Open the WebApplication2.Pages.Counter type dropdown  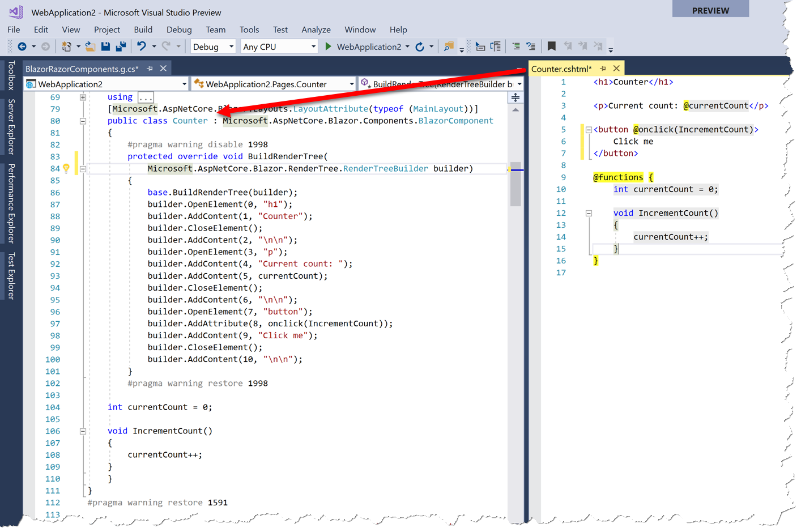click(x=274, y=84)
